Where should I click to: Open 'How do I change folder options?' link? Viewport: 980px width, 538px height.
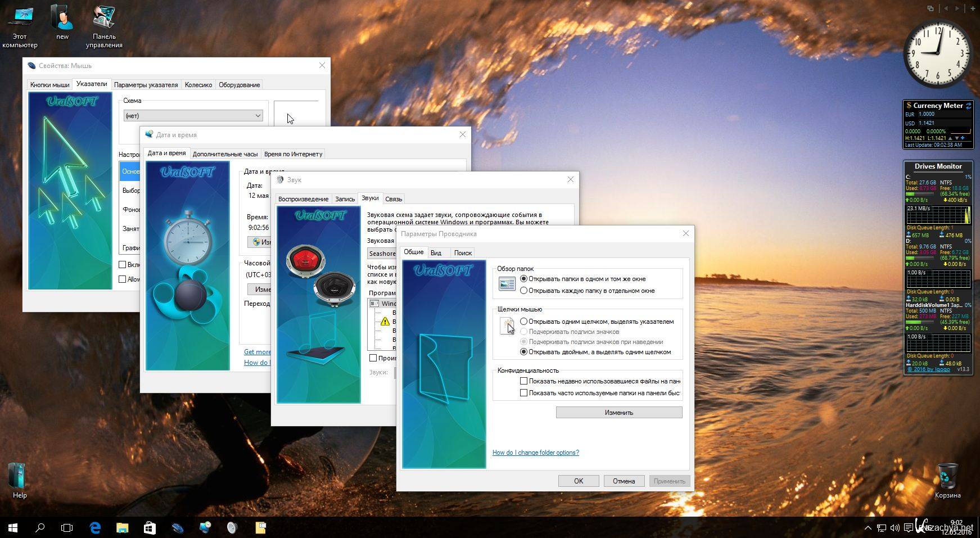[x=536, y=453]
